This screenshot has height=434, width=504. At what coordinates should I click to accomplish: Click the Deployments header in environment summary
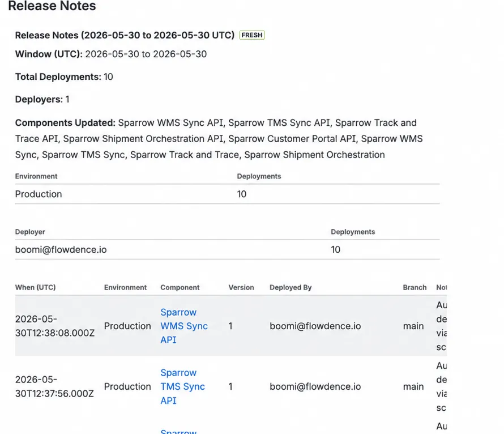259,176
